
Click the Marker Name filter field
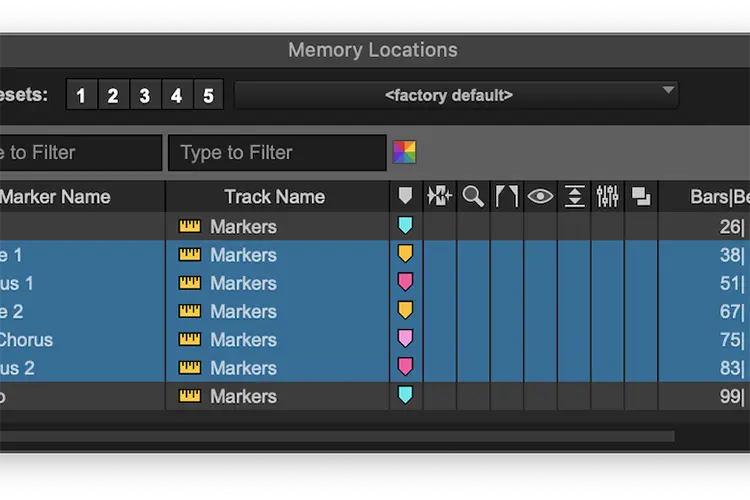(x=80, y=153)
